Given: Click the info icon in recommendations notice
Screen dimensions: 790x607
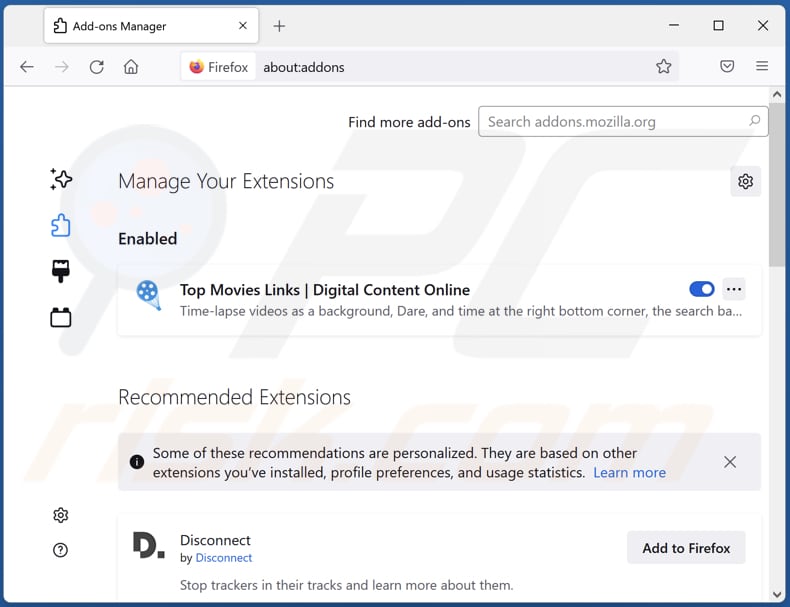Looking at the screenshot, I should [137, 462].
